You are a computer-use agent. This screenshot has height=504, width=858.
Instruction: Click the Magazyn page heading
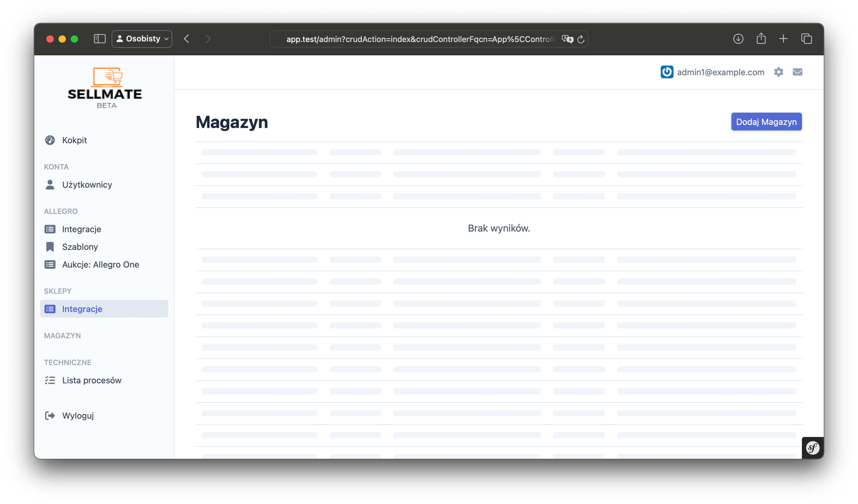[232, 122]
